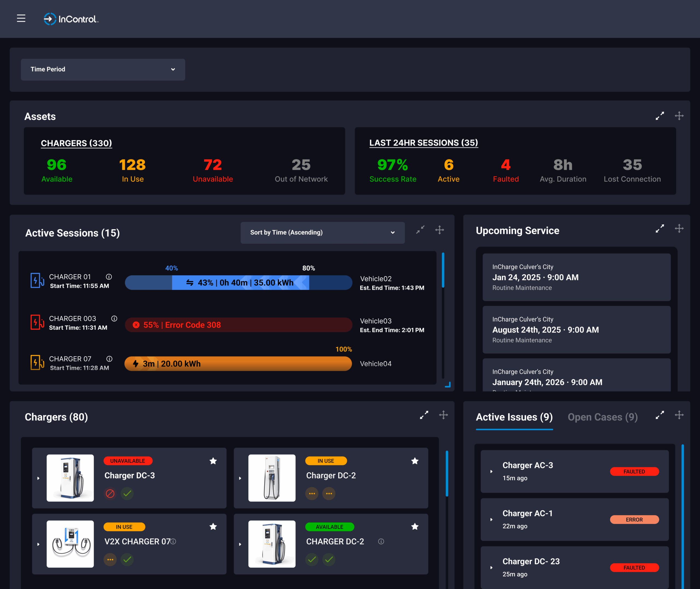The height and width of the screenshot is (589, 700).
Task: Click the info icon next to CHARGER 01
Action: coord(109,277)
